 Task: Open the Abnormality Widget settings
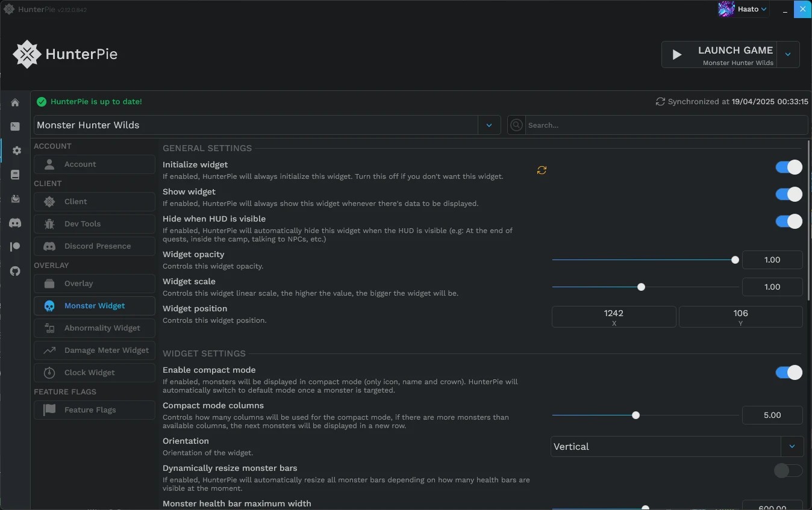coord(95,328)
